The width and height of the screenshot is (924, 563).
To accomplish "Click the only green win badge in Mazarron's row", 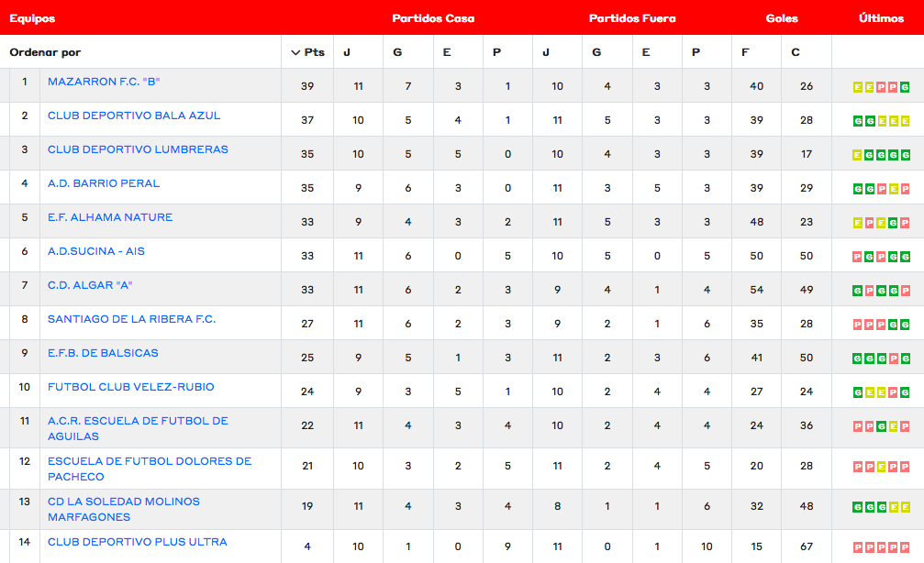I will pos(905,87).
